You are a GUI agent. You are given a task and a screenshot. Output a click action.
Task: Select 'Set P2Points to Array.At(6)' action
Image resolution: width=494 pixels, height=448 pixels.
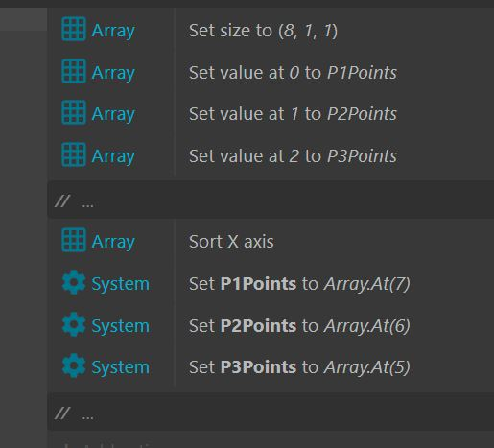click(x=299, y=326)
